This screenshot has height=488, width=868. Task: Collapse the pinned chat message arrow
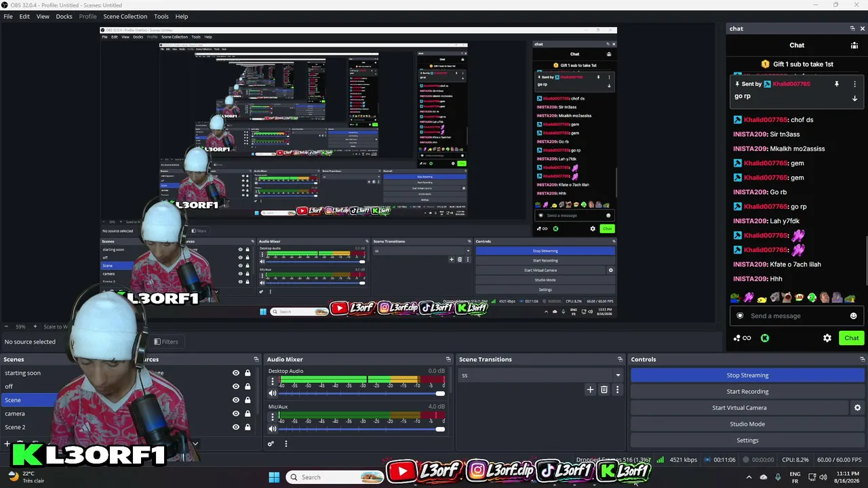[854, 98]
